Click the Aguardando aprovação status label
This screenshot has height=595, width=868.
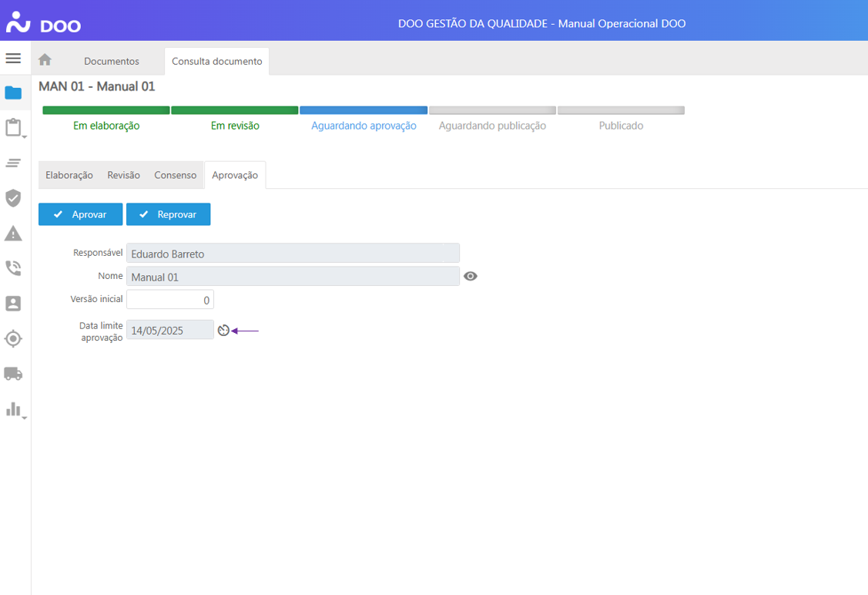364,126
